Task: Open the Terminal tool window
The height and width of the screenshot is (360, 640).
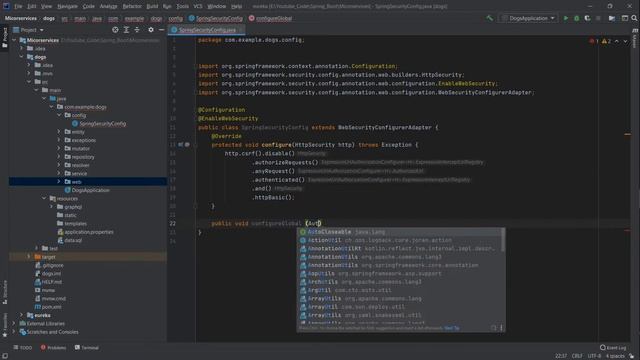Action: [87, 348]
